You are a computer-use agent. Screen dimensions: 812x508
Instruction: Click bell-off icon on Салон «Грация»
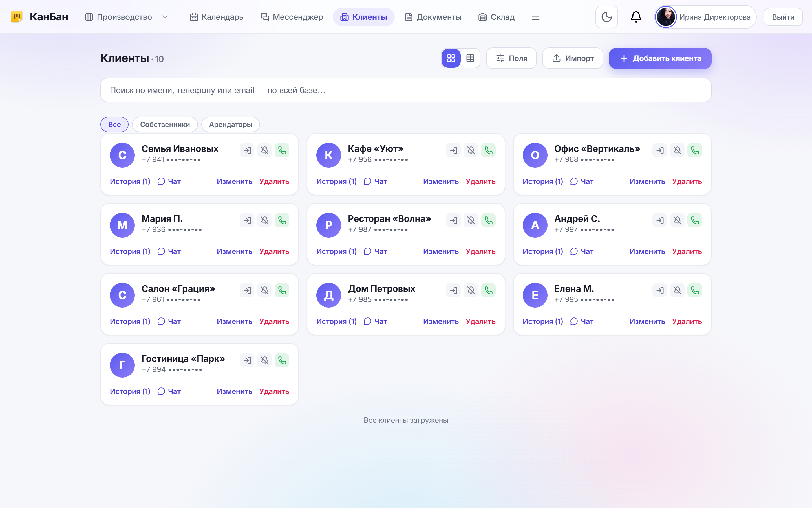264,290
